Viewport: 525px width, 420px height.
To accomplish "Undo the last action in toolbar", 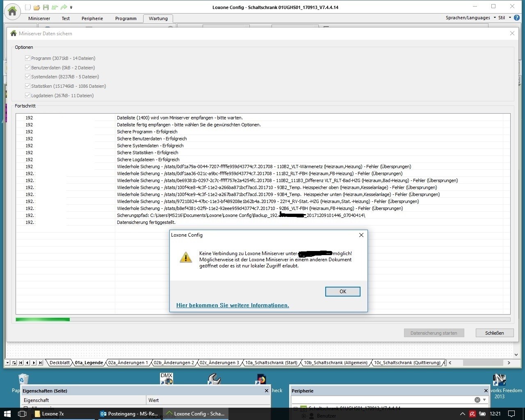I will pyautogui.click(x=55, y=7).
